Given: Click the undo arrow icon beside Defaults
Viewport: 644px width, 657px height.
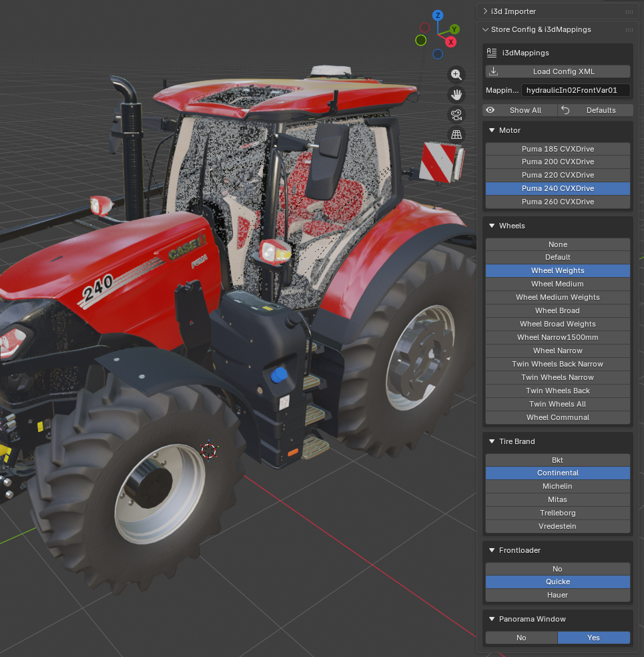Looking at the screenshot, I should (x=565, y=109).
